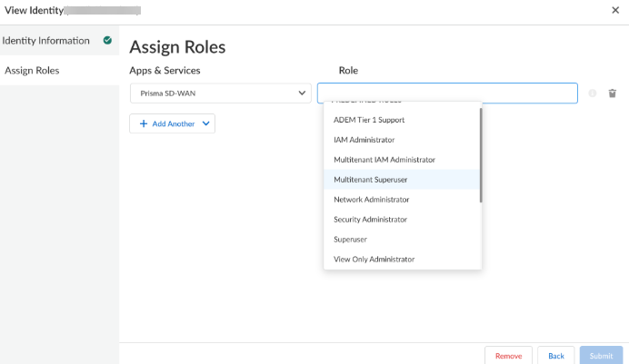Viewport: 629px width, 364px height.
Task: Delete the role row with trash icon
Action: click(x=612, y=93)
